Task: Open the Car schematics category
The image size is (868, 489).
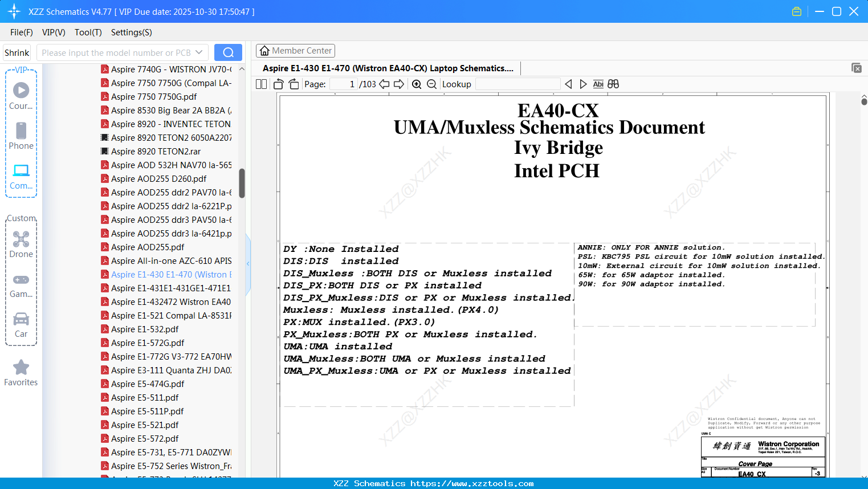Action: 21,324
